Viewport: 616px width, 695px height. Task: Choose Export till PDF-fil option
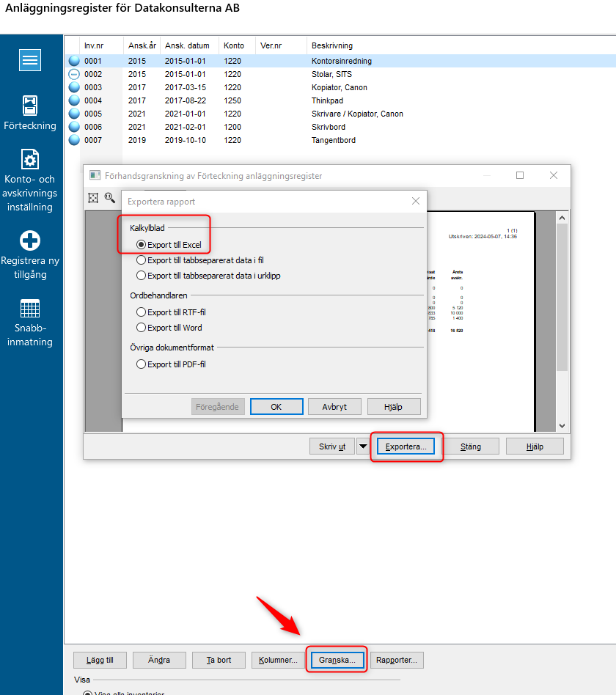tap(171, 364)
